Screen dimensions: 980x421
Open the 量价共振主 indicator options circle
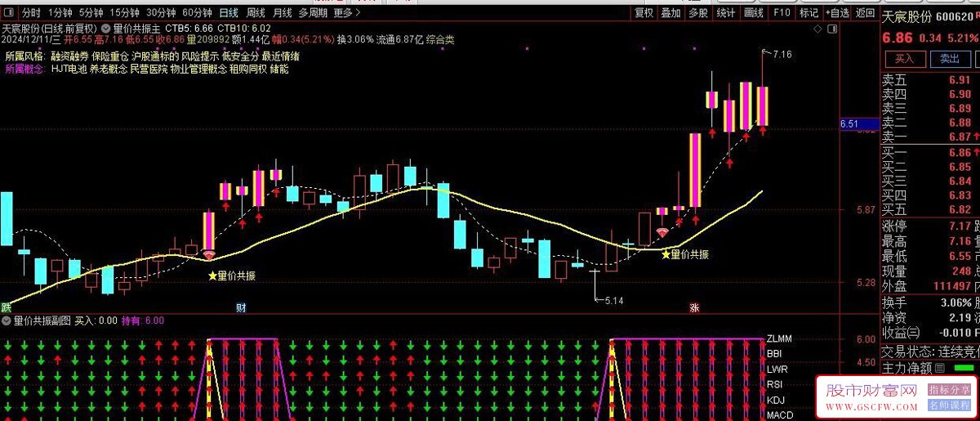point(107,29)
